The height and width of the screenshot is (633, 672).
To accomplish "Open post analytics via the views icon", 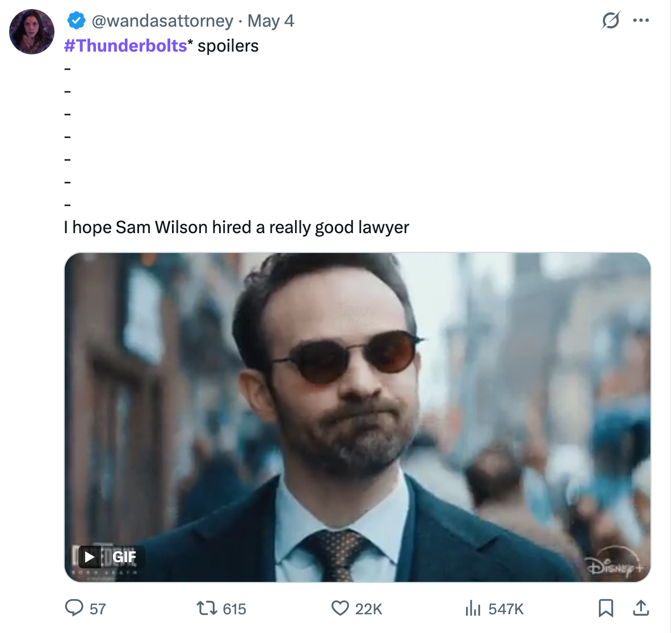I will pyautogui.click(x=473, y=608).
